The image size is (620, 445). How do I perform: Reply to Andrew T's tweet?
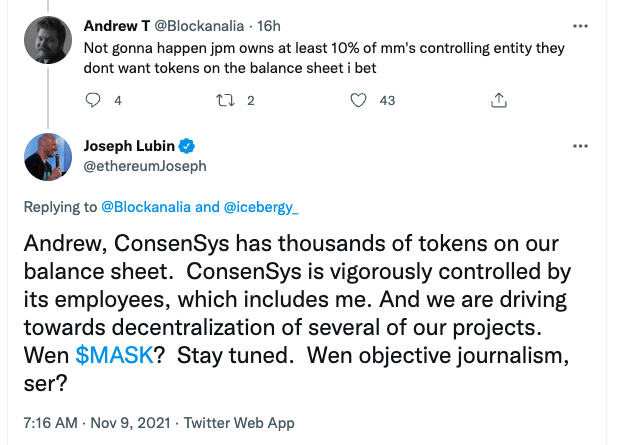[94, 100]
